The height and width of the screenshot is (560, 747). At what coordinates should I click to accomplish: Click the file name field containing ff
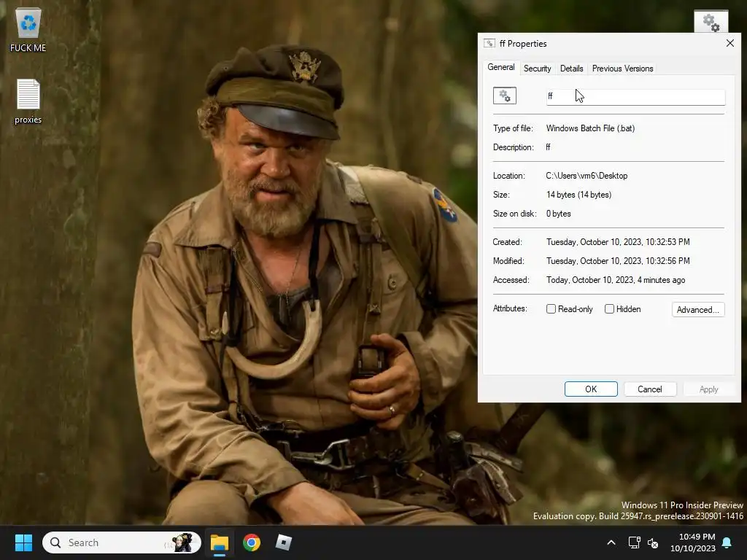[x=635, y=97]
